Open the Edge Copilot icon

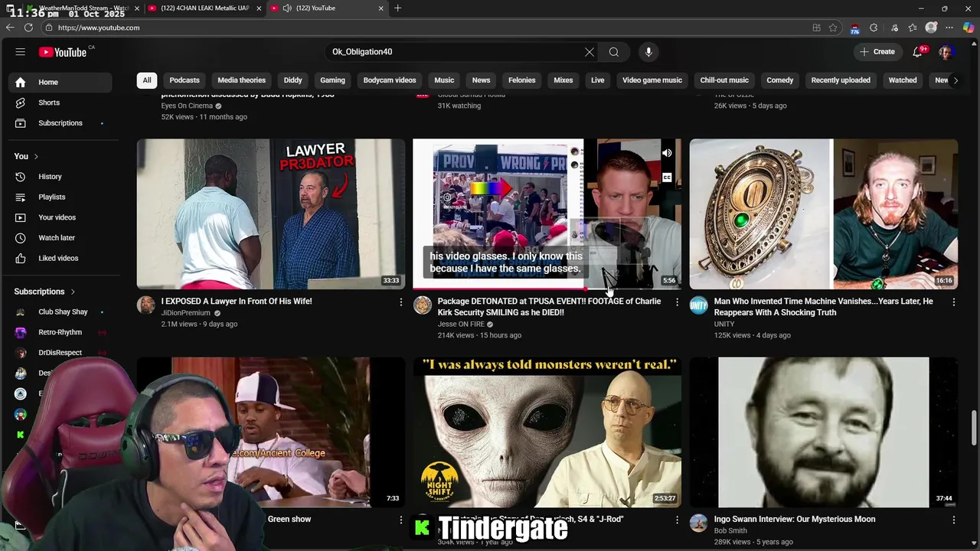tap(969, 28)
